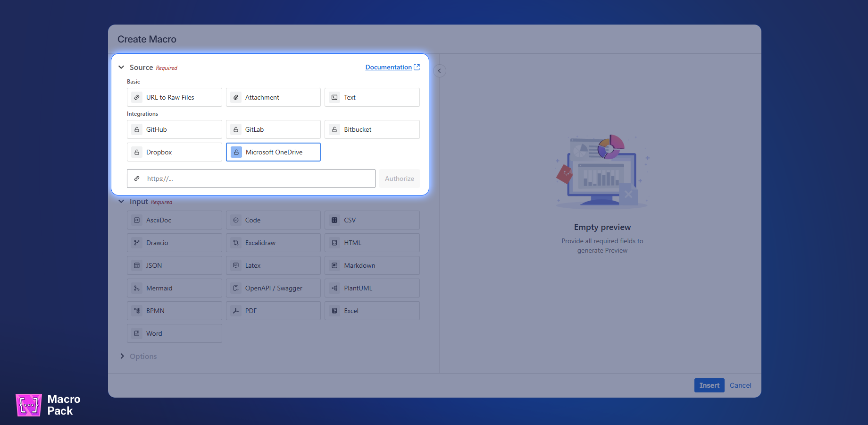This screenshot has width=868, height=425.
Task: Click the Markdown format icon
Action: coord(334,265)
